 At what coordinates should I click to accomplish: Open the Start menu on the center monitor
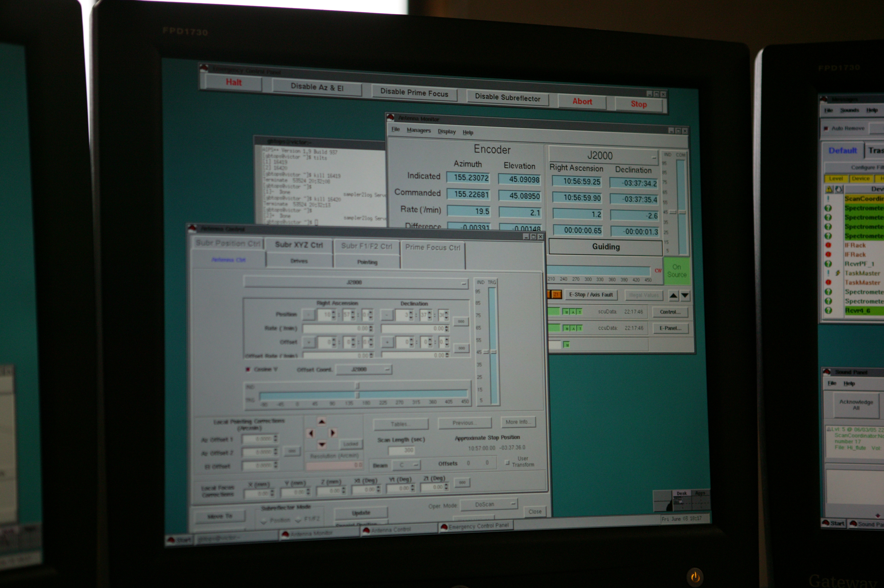point(180,540)
